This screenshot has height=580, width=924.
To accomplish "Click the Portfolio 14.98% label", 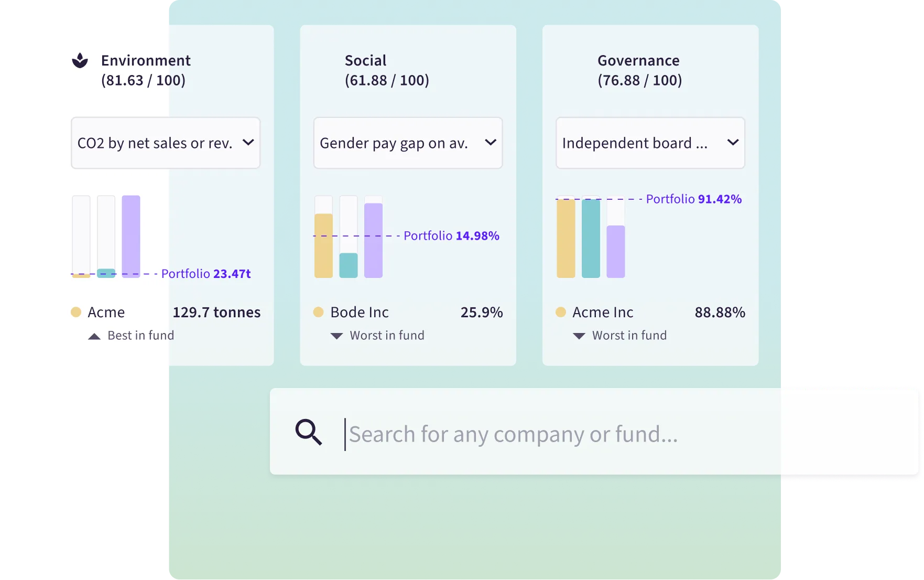I will click(x=451, y=235).
